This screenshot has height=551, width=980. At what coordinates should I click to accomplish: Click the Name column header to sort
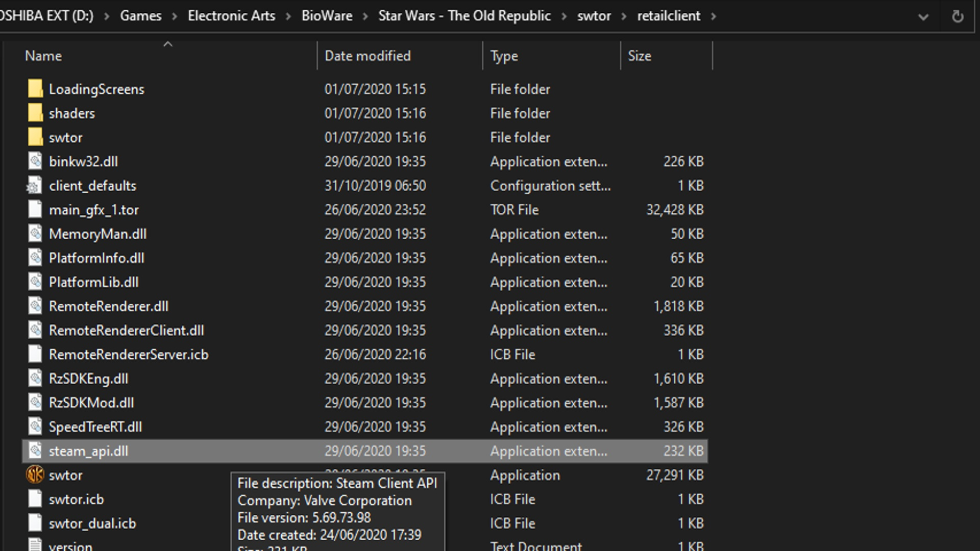point(43,56)
